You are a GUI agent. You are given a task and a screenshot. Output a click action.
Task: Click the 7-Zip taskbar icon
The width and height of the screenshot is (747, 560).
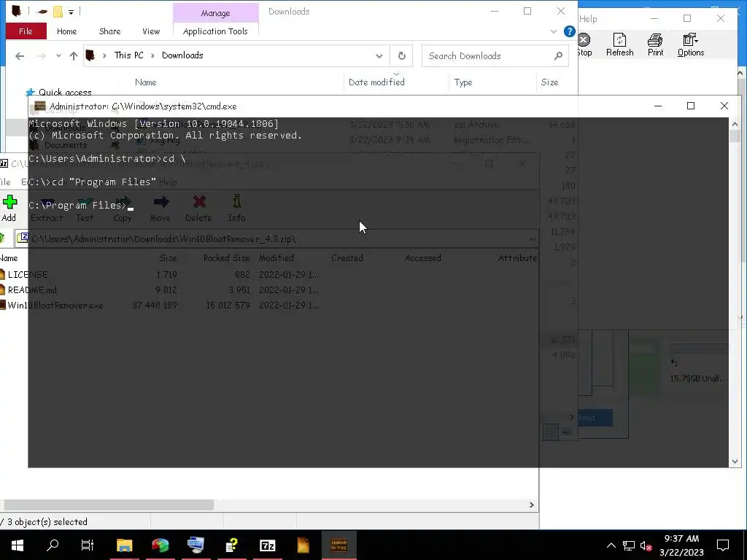point(267,545)
